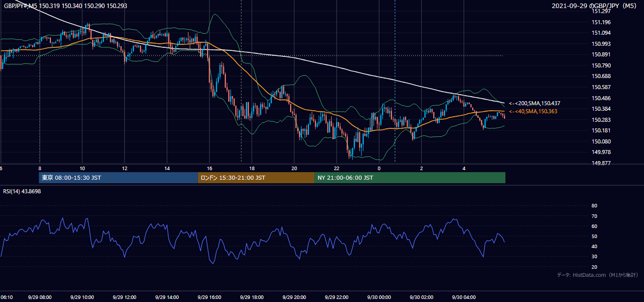Viewport: 644px width, 302px height.
Task: Click hour 12 under the price chart
Action: coord(124,169)
